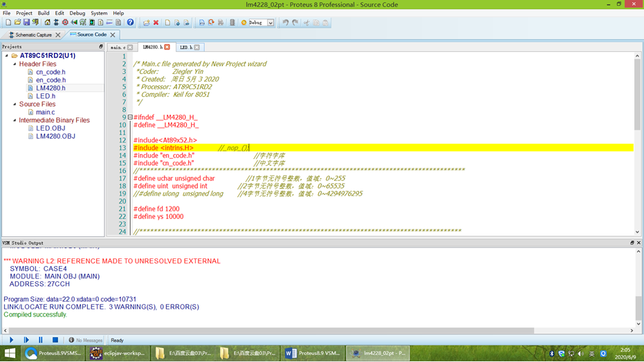Open Schematic Capture toolbar icon
This screenshot has width=644, height=362.
click(x=56, y=23)
